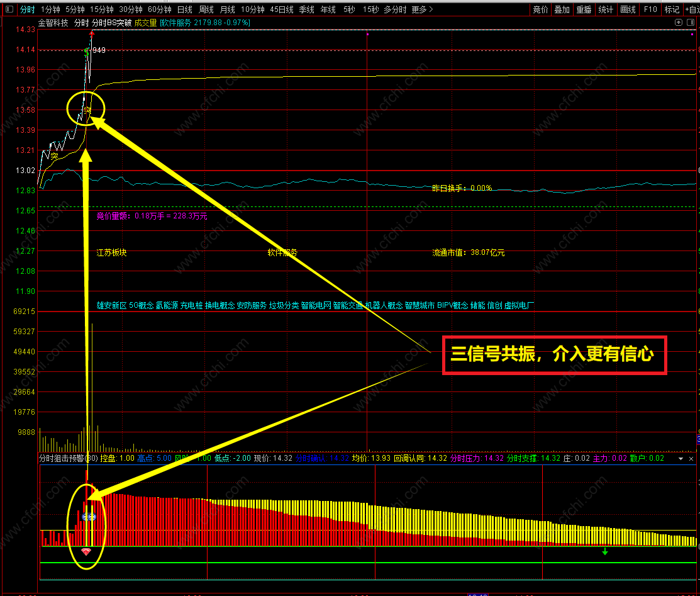
Task: Open the 月线 monthly chart
Action: [227, 9]
